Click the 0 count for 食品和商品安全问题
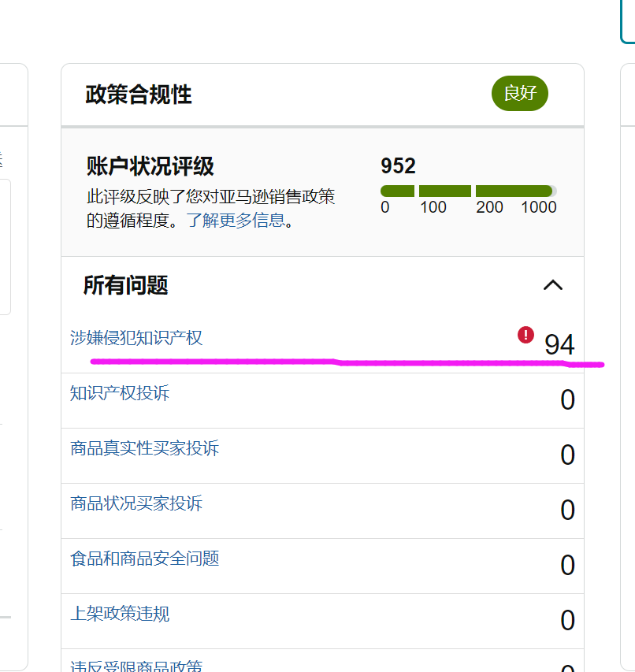 click(x=567, y=566)
